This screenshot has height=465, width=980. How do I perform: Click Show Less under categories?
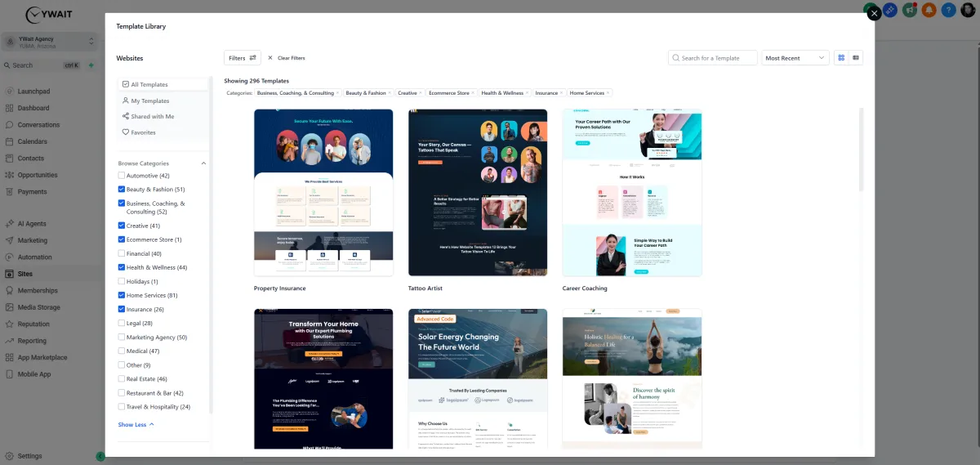point(136,425)
